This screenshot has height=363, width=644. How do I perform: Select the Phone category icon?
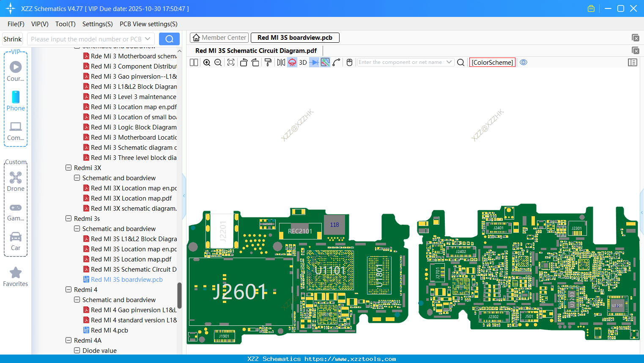tap(16, 101)
